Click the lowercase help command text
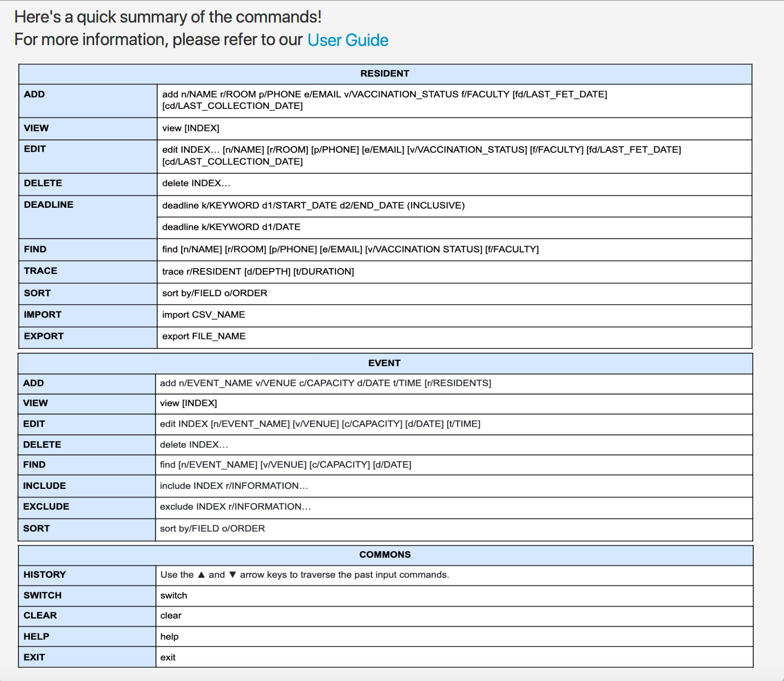Viewport: 784px width, 681px height. [169, 637]
